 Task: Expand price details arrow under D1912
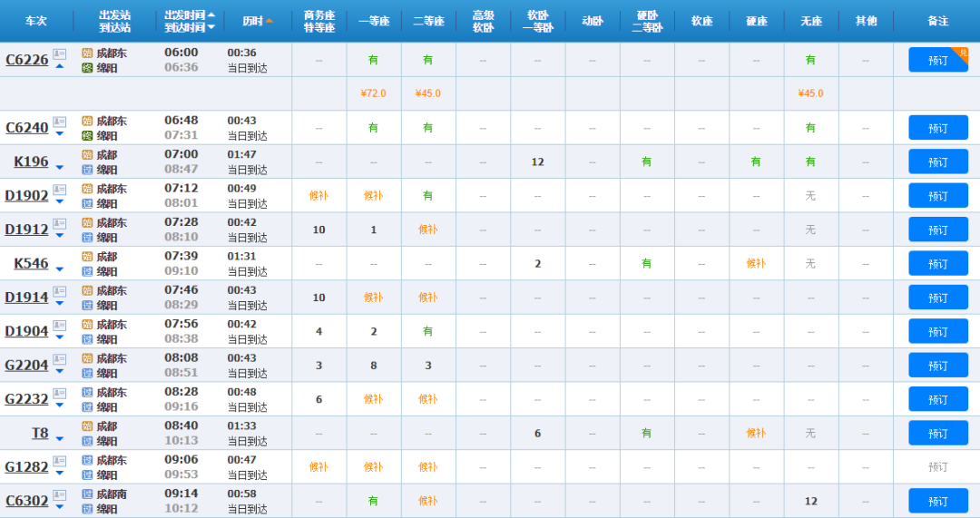[x=59, y=236]
